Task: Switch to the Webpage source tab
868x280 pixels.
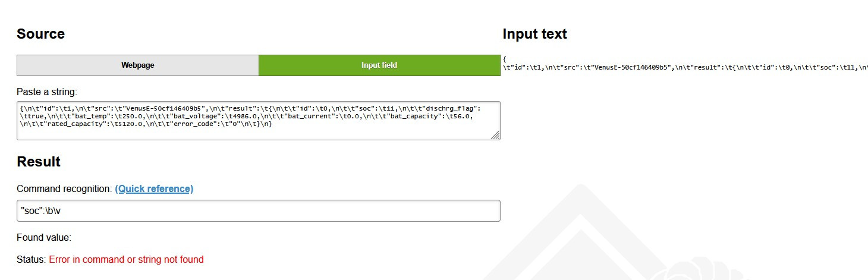Action: point(137,65)
